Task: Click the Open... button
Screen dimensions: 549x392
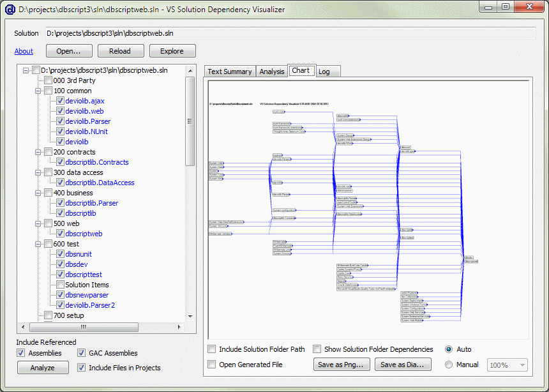Action: pos(69,51)
